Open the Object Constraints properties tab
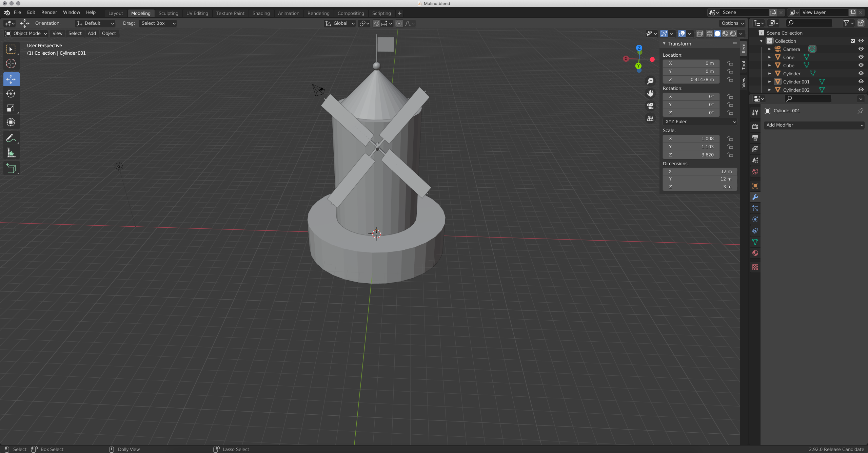This screenshot has height=453, width=868. click(755, 230)
